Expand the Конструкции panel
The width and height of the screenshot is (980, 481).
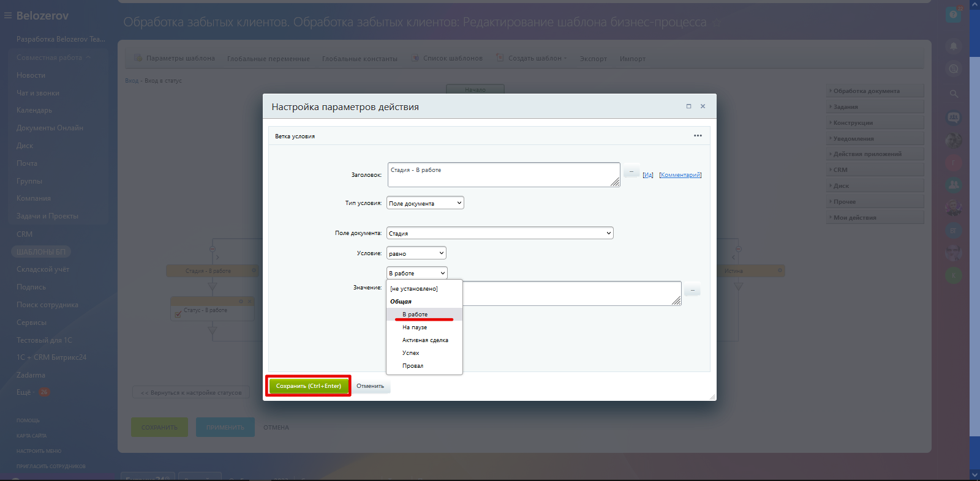pos(875,123)
